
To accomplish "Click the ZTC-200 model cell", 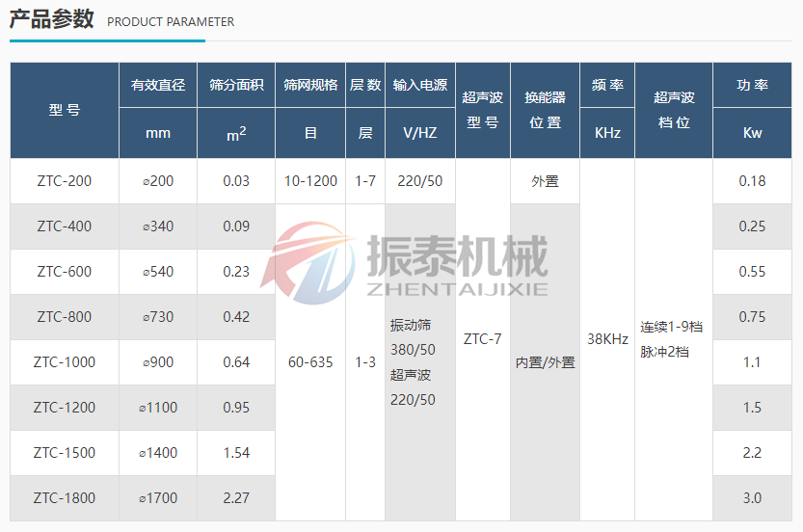I will coord(65,181).
